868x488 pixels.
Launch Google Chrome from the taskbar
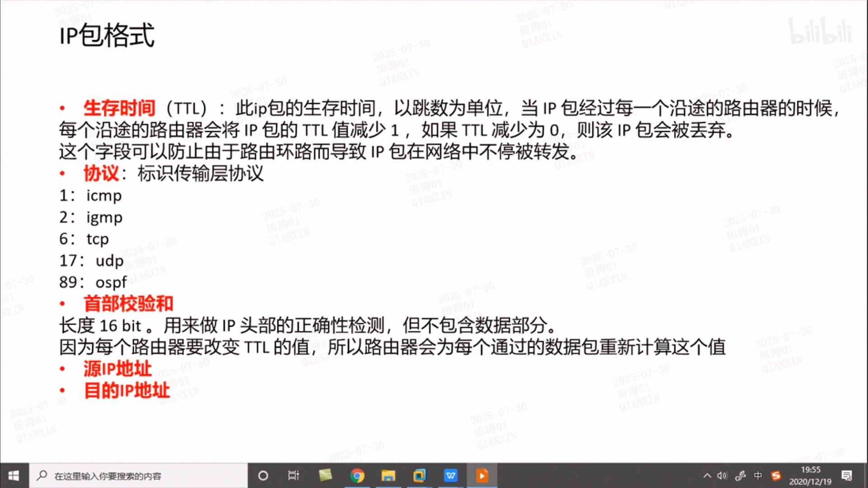click(357, 476)
